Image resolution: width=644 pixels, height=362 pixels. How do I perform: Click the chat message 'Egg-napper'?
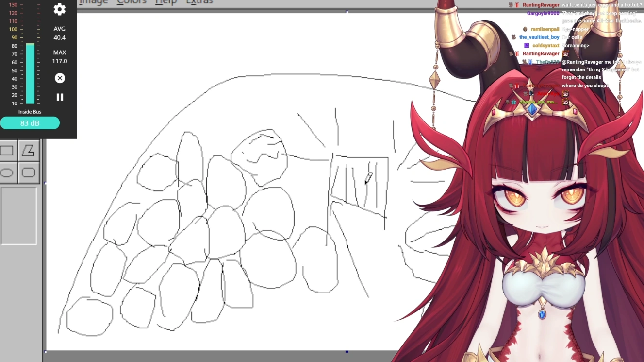(576, 29)
